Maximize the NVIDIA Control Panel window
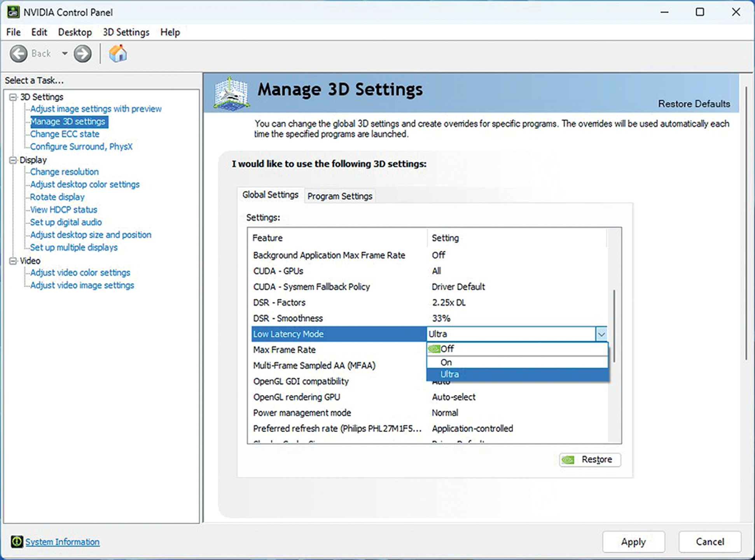This screenshot has height=560, width=755. 700,12
